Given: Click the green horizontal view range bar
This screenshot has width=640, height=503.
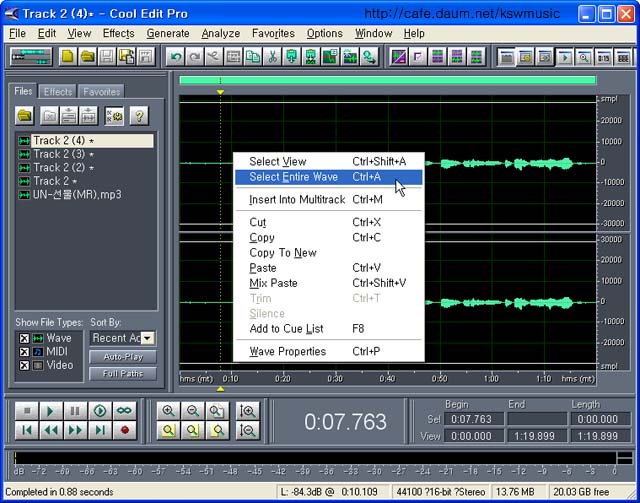Looking at the screenshot, I should click(388, 80).
